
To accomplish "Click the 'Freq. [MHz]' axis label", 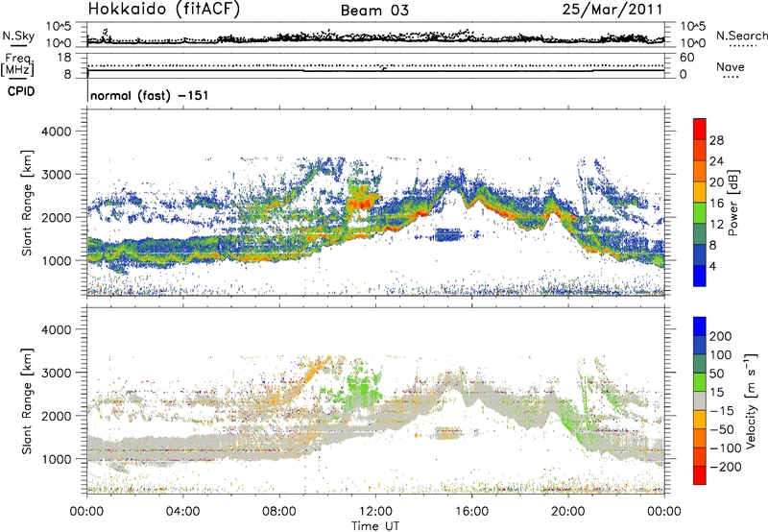I will pyautogui.click(x=17, y=65).
